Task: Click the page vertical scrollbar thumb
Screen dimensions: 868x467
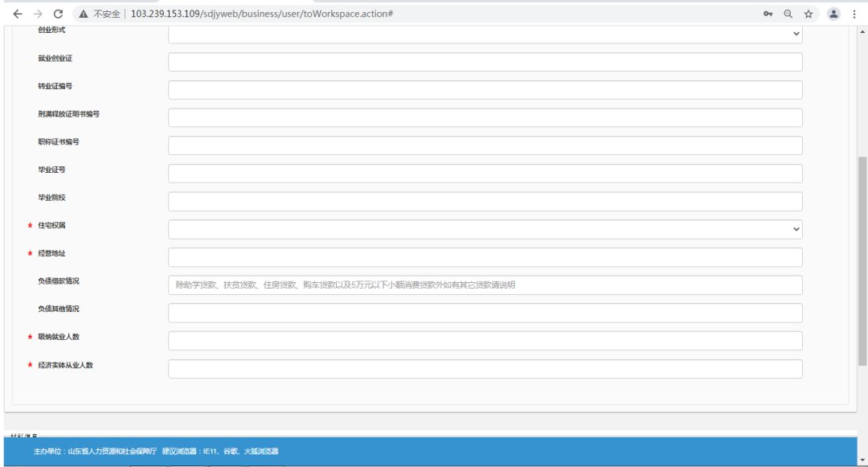Action: tap(862, 261)
